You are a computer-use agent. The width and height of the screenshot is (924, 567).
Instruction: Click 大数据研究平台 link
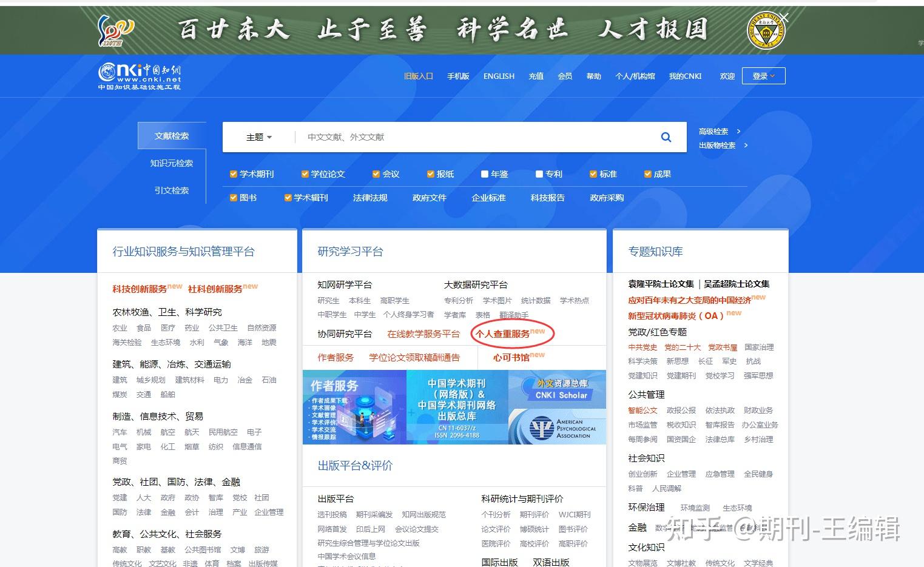tap(476, 285)
